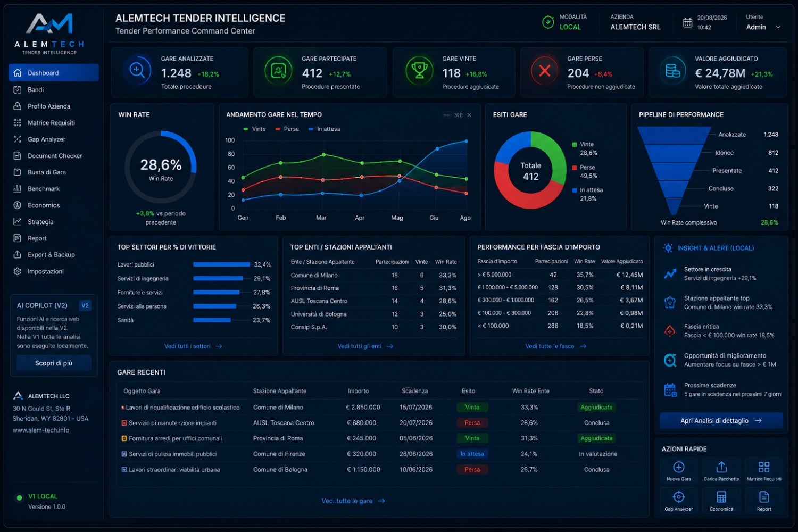Open the Vedi tutte le gare link
798x532 pixels.
(353, 501)
